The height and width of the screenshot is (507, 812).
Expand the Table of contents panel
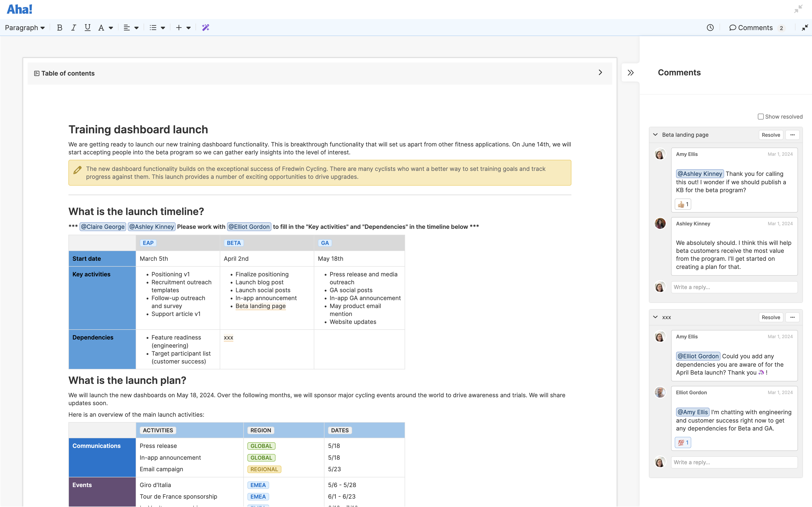(600, 72)
